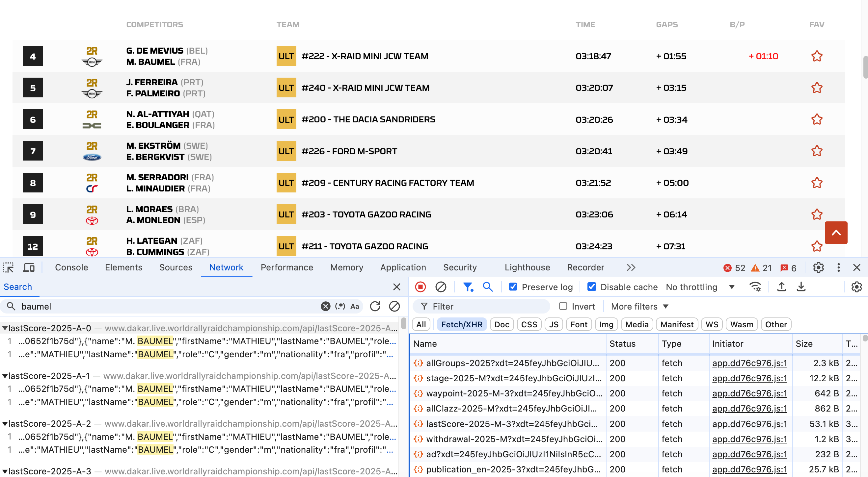Click the network search magnifier icon

coord(488,287)
